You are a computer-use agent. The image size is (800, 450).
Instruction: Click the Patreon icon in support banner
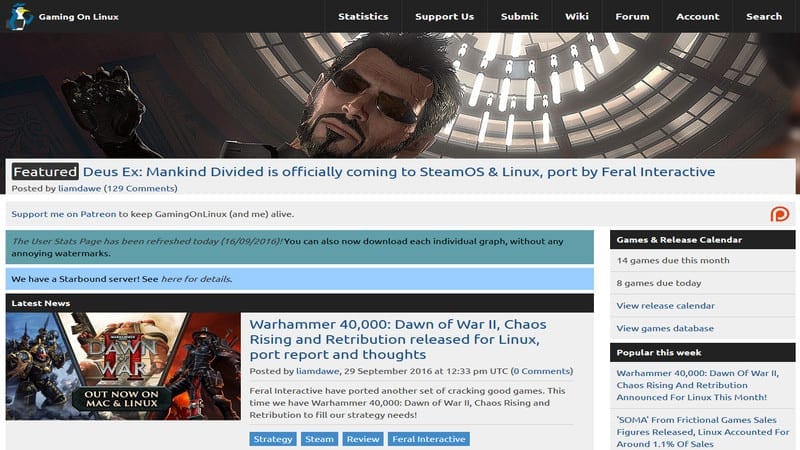click(x=780, y=214)
